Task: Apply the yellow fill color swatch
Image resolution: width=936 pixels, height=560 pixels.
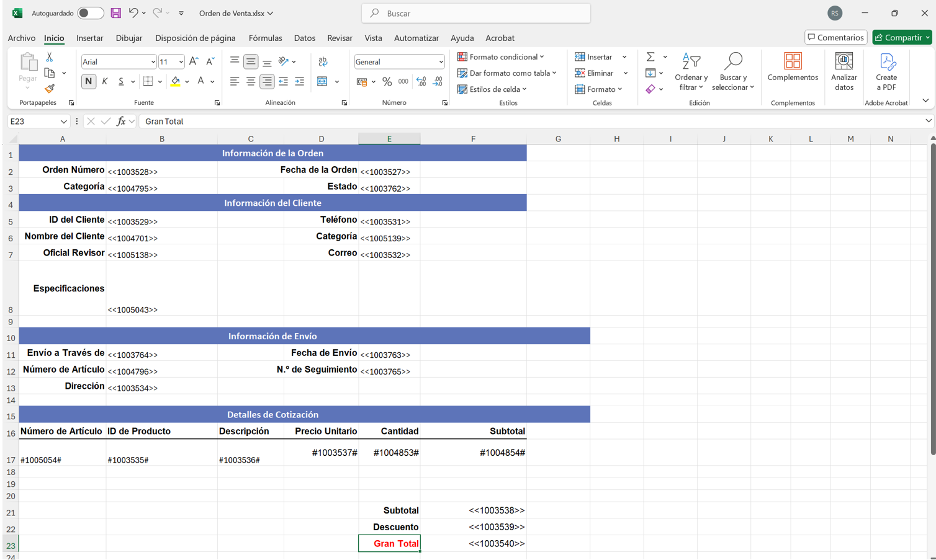Action: (176, 81)
